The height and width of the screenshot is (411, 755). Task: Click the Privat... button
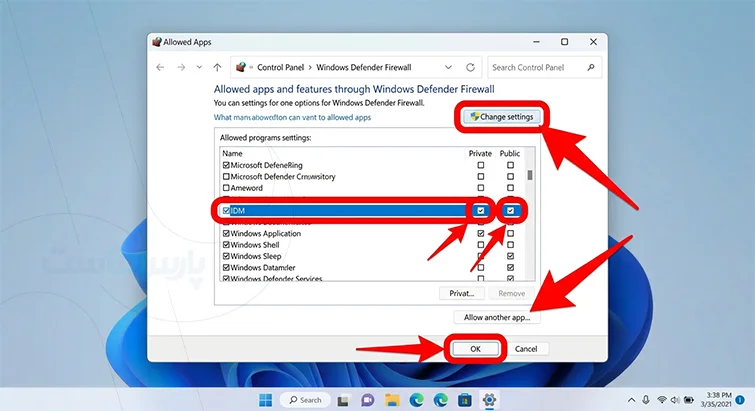461,293
